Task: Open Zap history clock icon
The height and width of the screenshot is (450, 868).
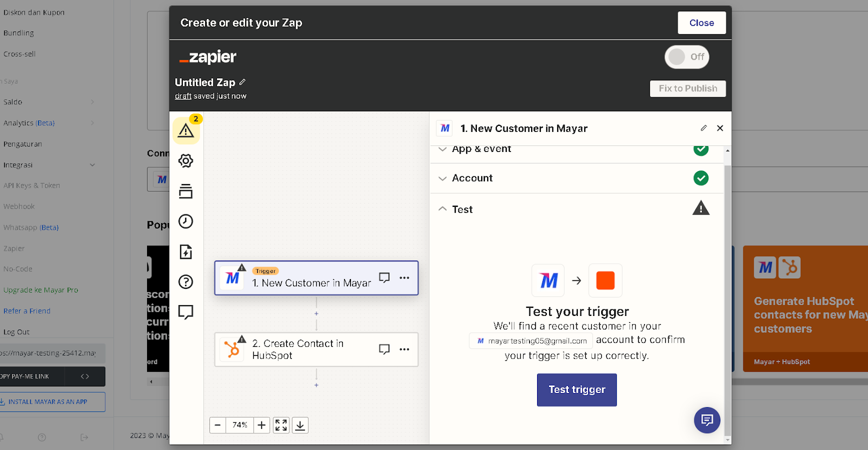Action: click(x=186, y=221)
